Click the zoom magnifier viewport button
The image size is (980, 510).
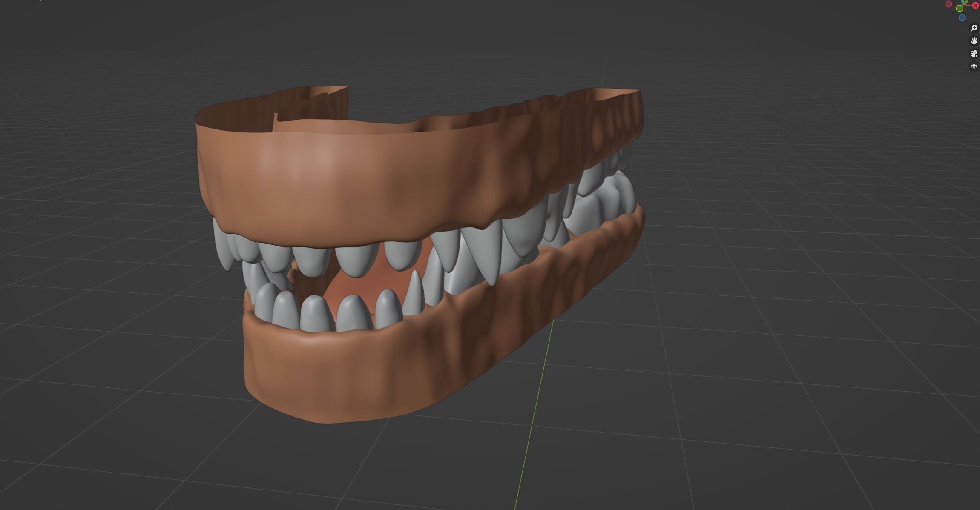click(974, 28)
